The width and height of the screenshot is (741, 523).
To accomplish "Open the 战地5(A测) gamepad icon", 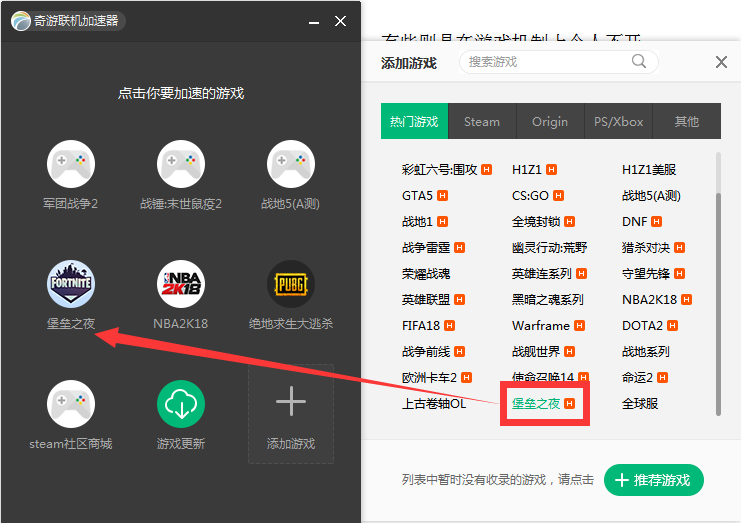I will 291,164.
